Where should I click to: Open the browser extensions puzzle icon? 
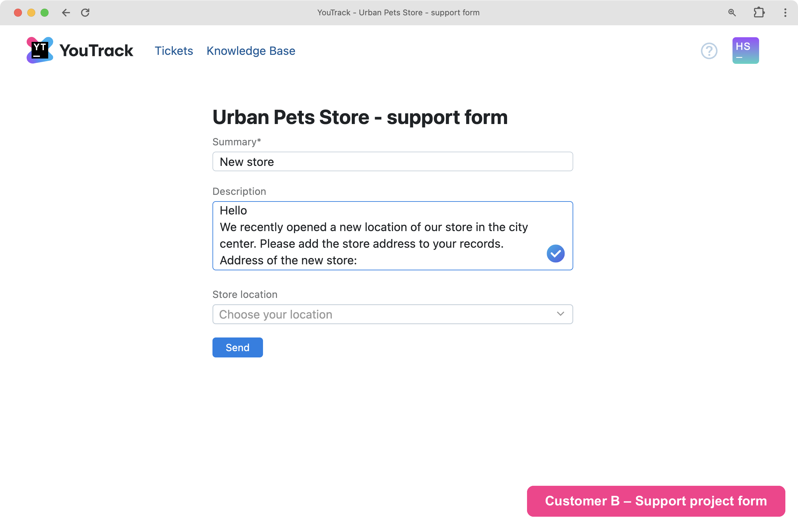(759, 13)
